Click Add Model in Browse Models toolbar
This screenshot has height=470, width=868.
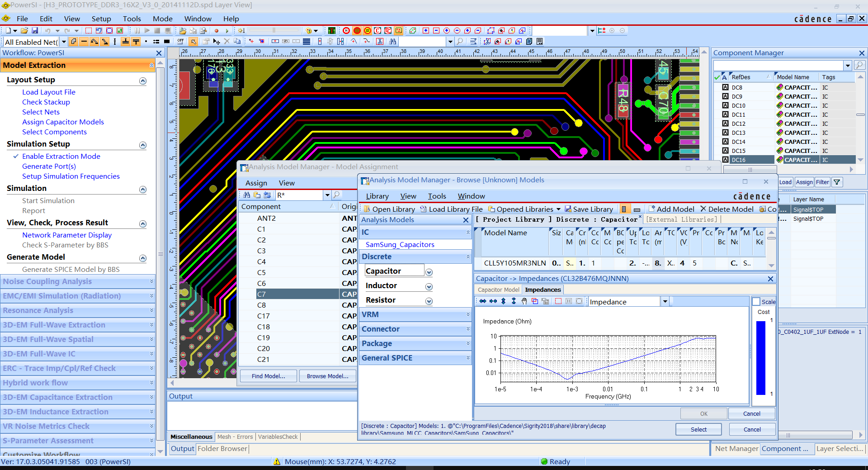[x=672, y=209]
